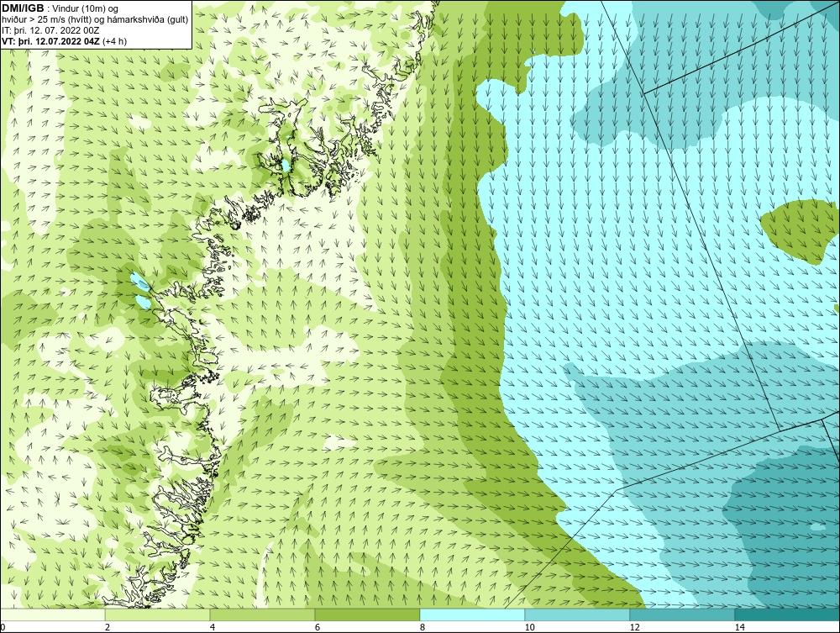
Task: Click the legend label "12"
Action: [x=635, y=627]
